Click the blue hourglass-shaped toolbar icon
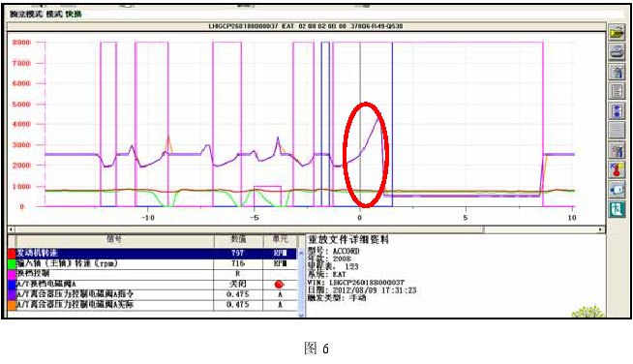633x364 pixels. point(617,110)
